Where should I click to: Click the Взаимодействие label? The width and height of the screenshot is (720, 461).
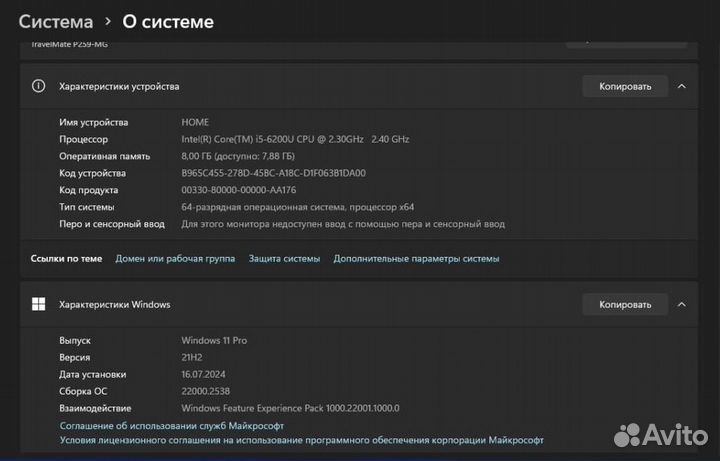coord(95,408)
